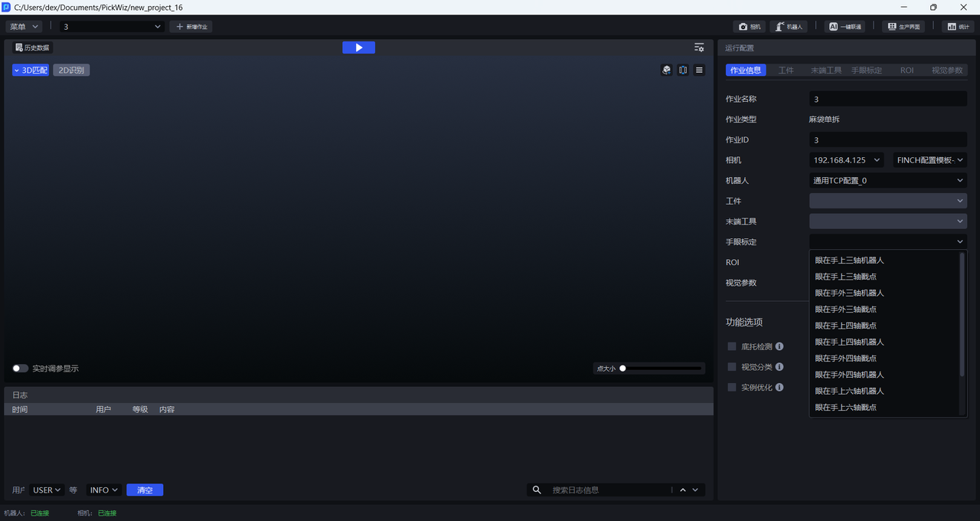Open the 生产界面 production view

coord(903,27)
